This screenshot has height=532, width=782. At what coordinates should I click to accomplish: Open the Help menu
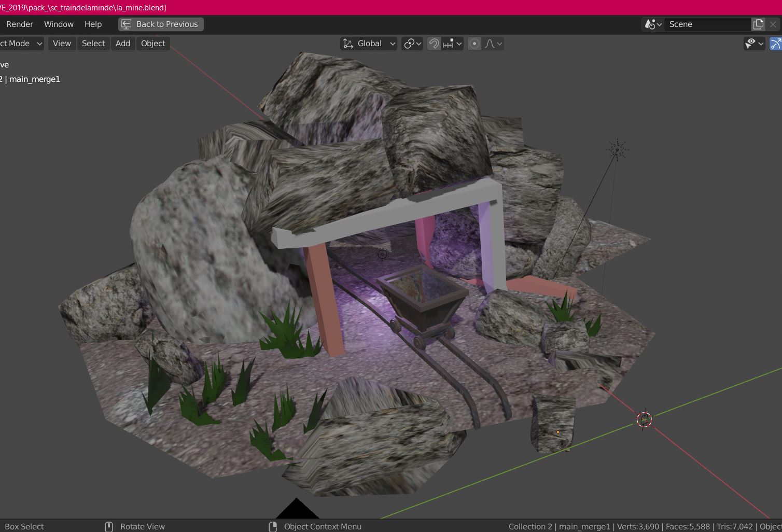(93, 24)
